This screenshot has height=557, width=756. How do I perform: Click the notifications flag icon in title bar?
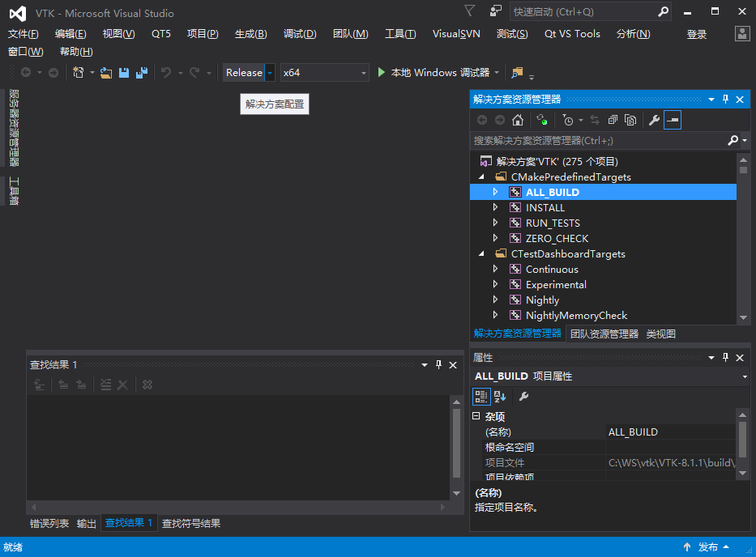coord(470,11)
